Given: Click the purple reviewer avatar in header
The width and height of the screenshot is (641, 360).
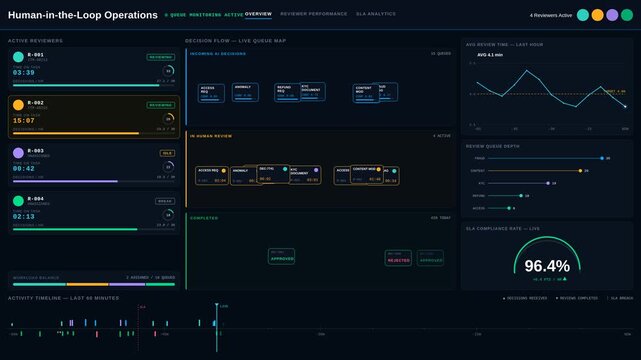Looking at the screenshot, I should (612, 15).
